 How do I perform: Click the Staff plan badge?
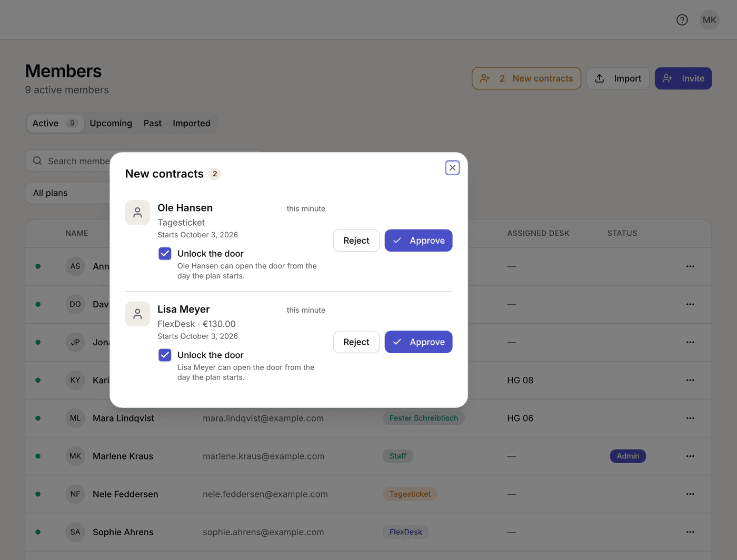pyautogui.click(x=398, y=456)
